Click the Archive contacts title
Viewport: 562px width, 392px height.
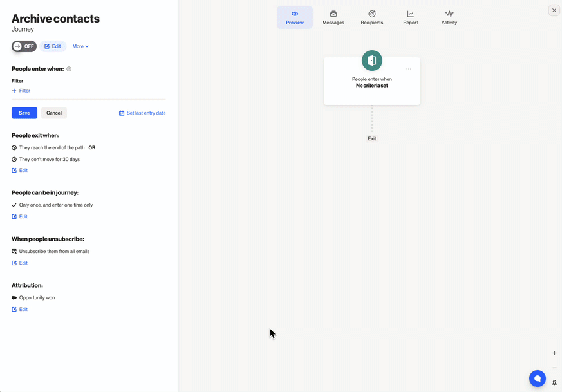[55, 19]
